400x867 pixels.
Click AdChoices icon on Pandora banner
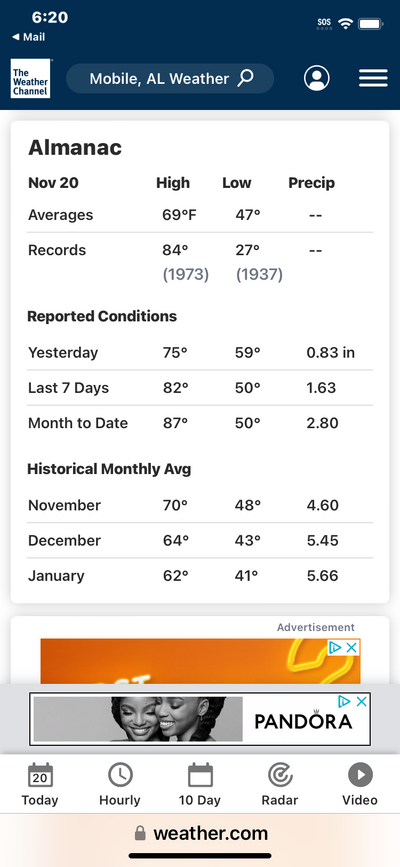point(344,702)
